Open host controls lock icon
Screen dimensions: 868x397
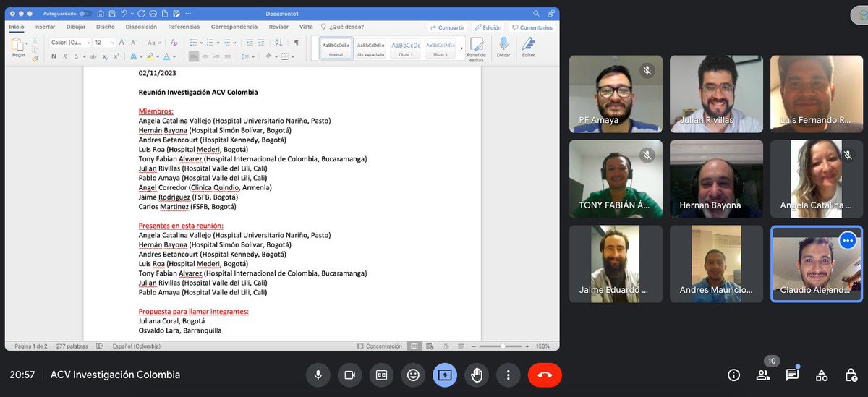click(x=851, y=375)
